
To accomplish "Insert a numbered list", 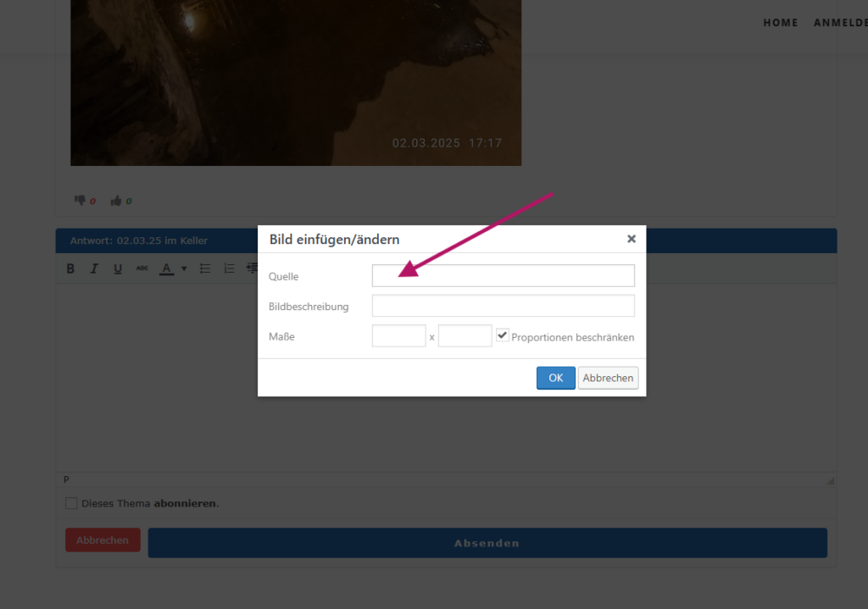I will click(229, 269).
